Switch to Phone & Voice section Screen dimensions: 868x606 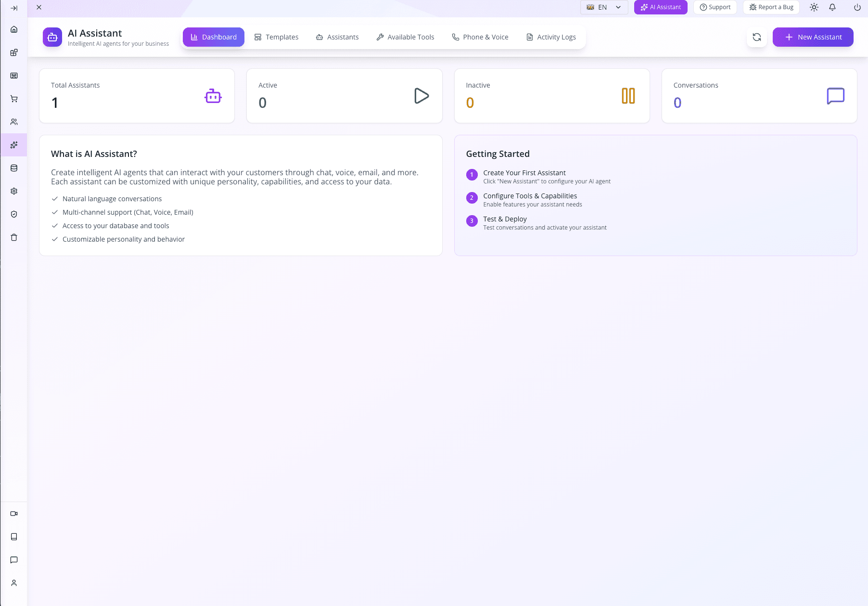pyautogui.click(x=480, y=37)
